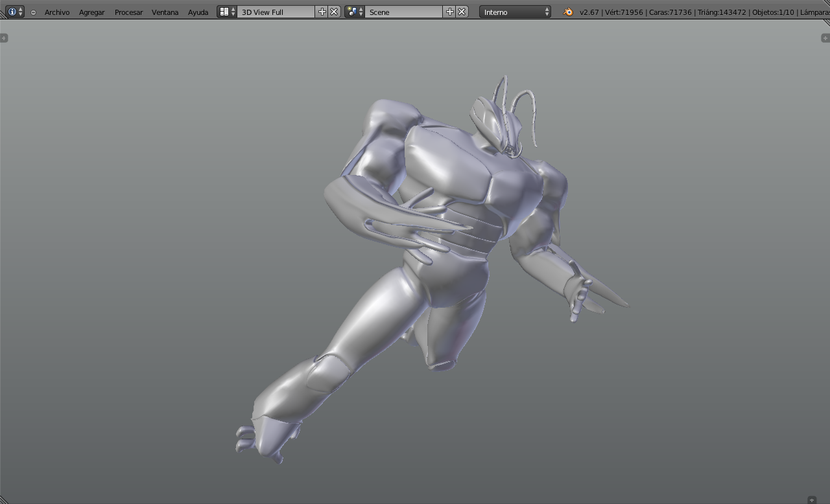Click the 'Scene' name field
This screenshot has width=830, height=504.
pyautogui.click(x=404, y=12)
